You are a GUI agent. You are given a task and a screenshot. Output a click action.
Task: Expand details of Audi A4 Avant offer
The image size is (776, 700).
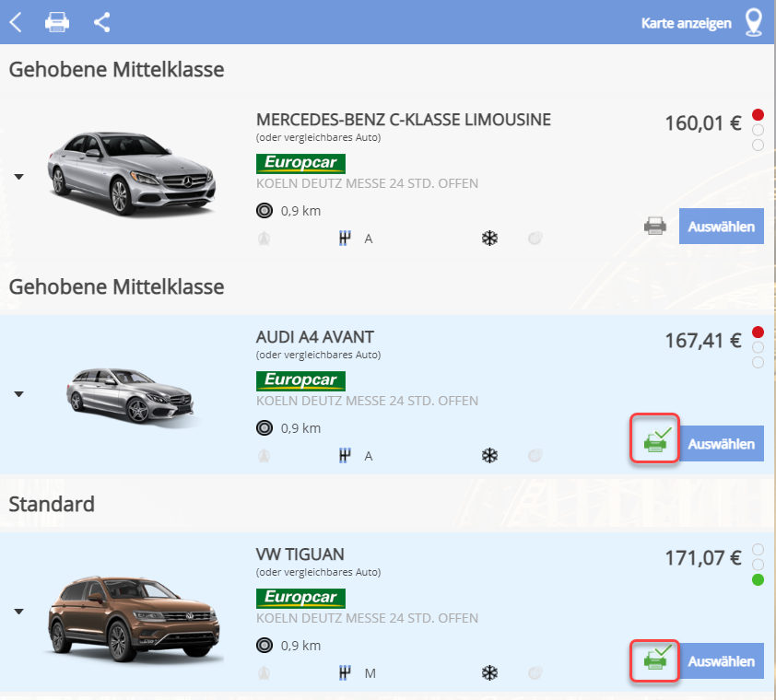click(18, 394)
